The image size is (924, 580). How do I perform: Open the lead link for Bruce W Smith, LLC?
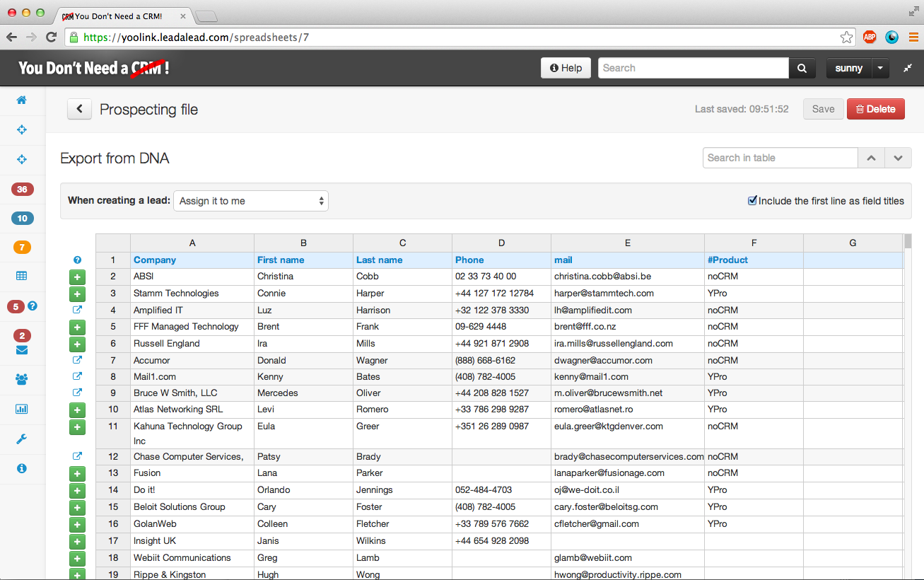pos(78,393)
